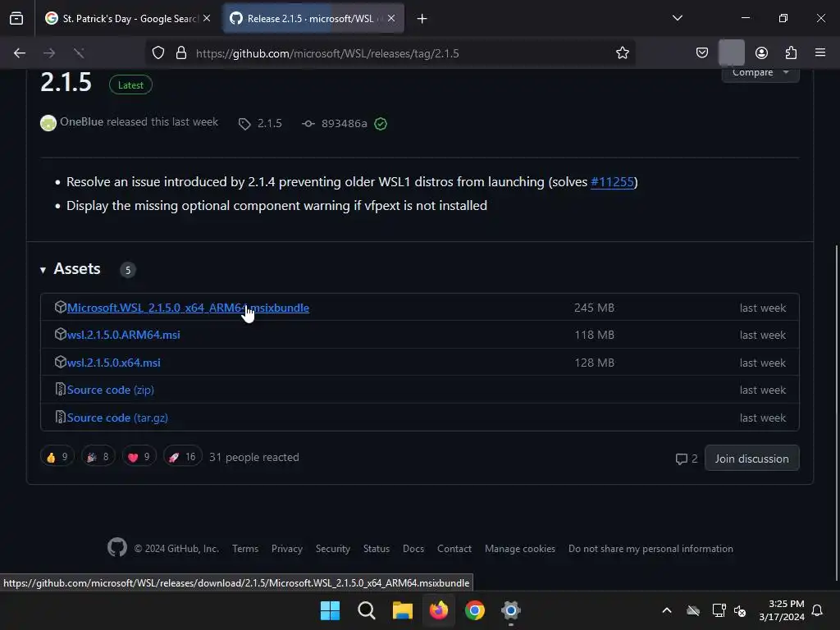The image size is (840, 630).
Task: Show hidden system tray icons
Action: click(666, 610)
